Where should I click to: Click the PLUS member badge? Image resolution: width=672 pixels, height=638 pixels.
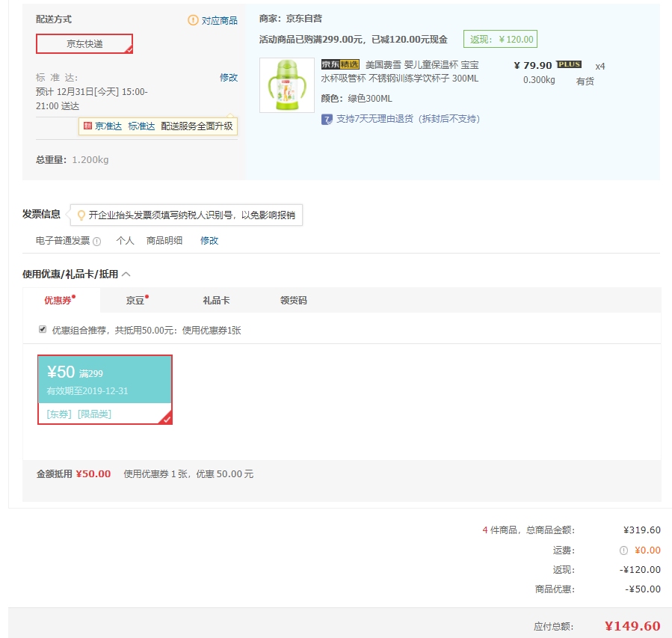pyautogui.click(x=569, y=64)
